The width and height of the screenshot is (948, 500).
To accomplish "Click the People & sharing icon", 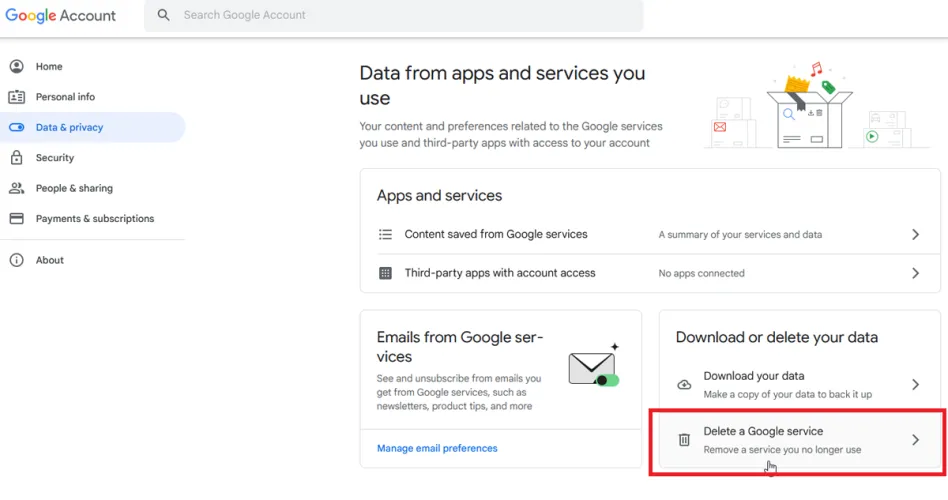I will tap(16, 188).
